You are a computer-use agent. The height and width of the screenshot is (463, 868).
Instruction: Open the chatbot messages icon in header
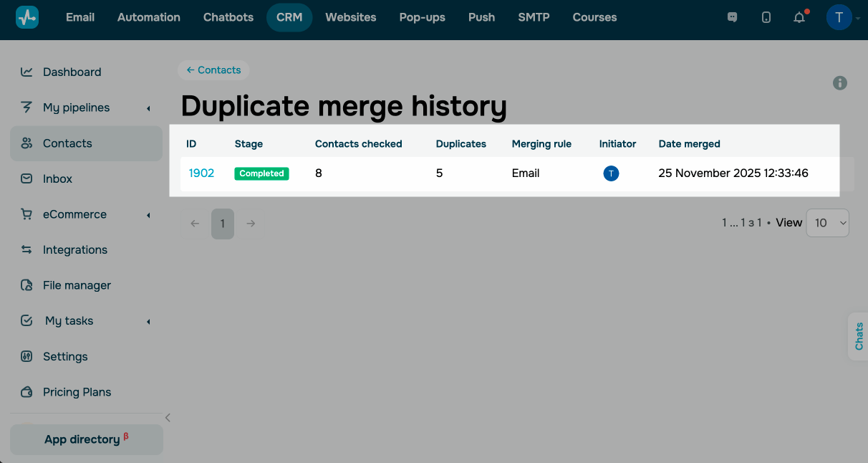732,17
